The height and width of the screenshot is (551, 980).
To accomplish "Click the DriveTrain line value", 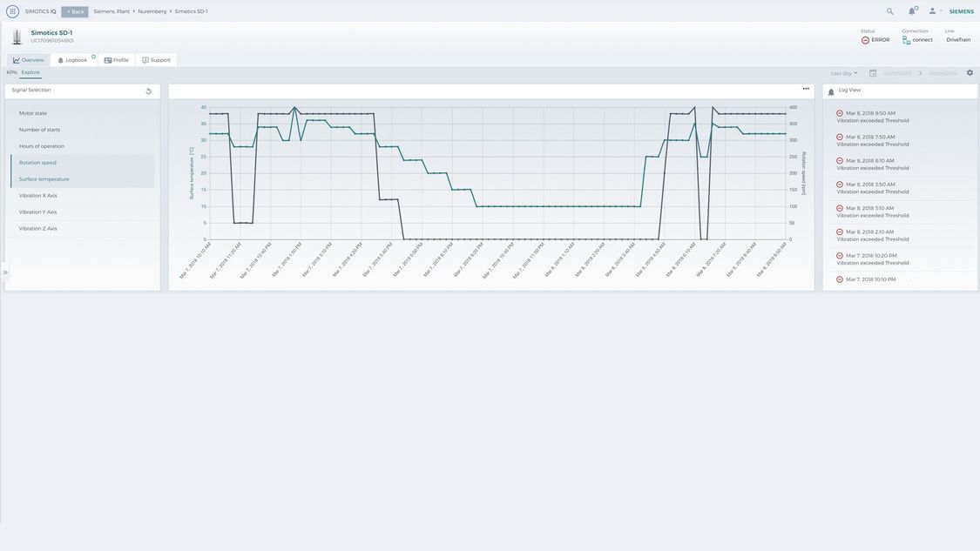I will [958, 40].
